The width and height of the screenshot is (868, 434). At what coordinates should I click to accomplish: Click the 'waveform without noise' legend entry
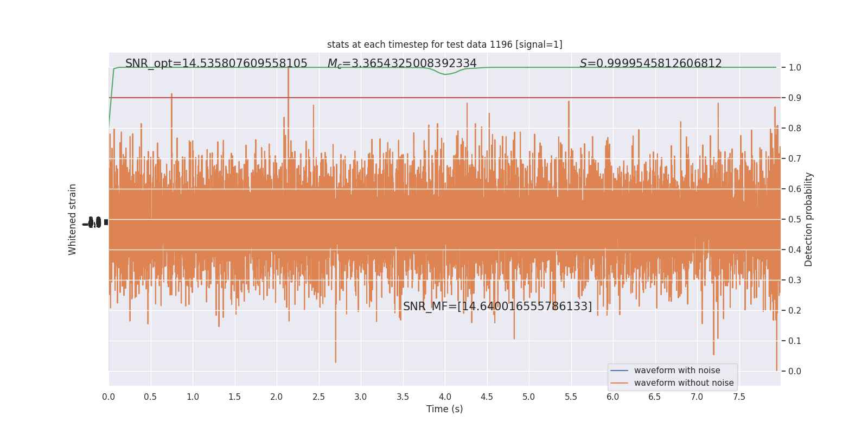click(x=684, y=383)
